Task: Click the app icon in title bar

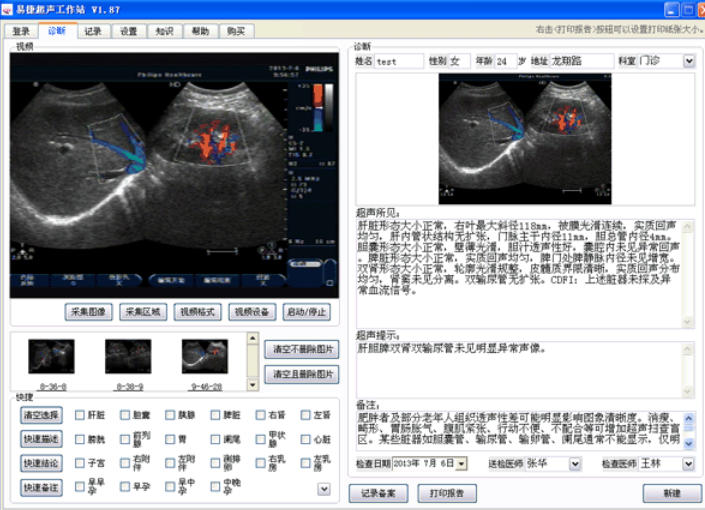Action: tap(7, 9)
